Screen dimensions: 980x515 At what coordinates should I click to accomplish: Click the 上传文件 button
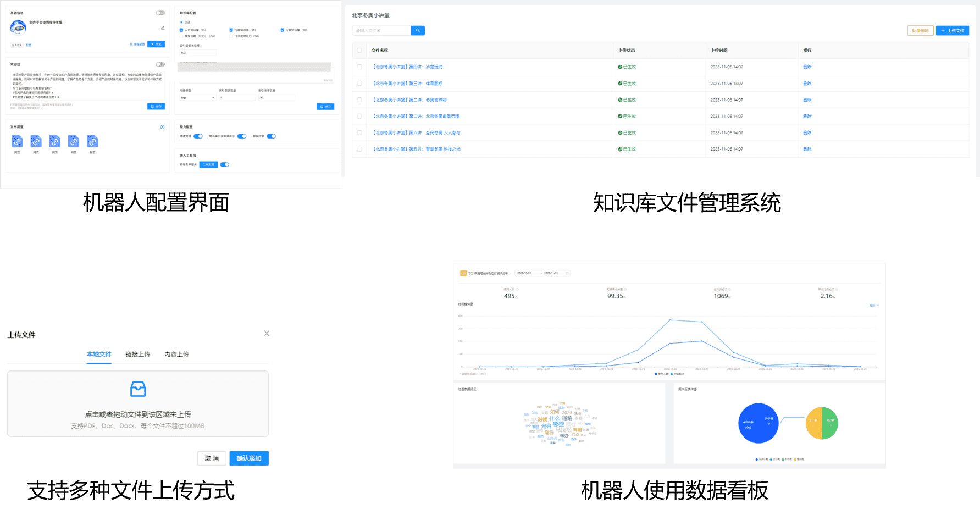[952, 31]
